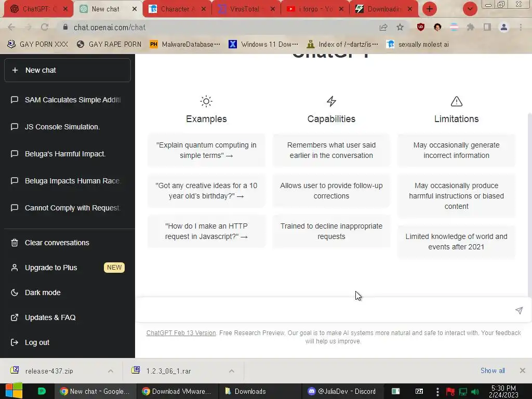Click the trash icon for Clear conversations
Image resolution: width=532 pixels, height=399 pixels.
pos(15,243)
